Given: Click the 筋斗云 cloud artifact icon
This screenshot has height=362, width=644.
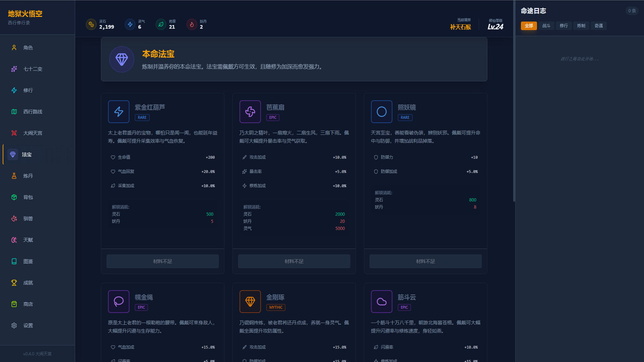Looking at the screenshot, I should [x=381, y=301].
